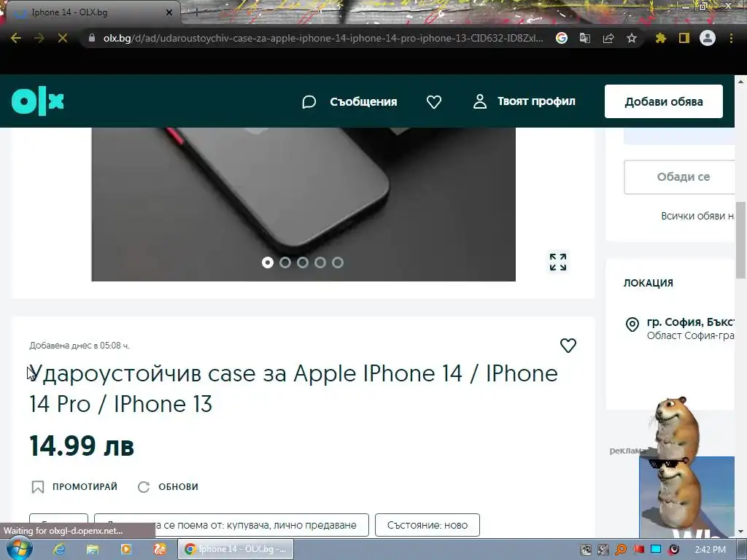
Task: Select the first photo carousel dot
Action: pos(268,262)
